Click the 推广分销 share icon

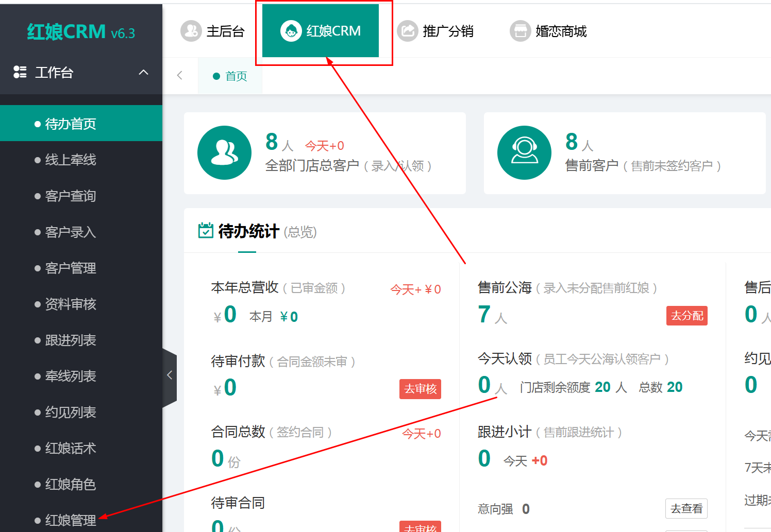click(x=408, y=31)
